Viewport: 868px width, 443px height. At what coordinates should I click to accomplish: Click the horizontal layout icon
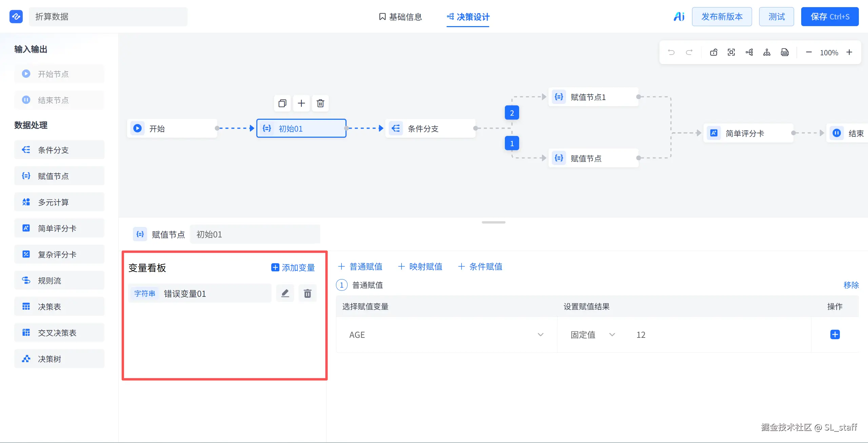[749, 52]
